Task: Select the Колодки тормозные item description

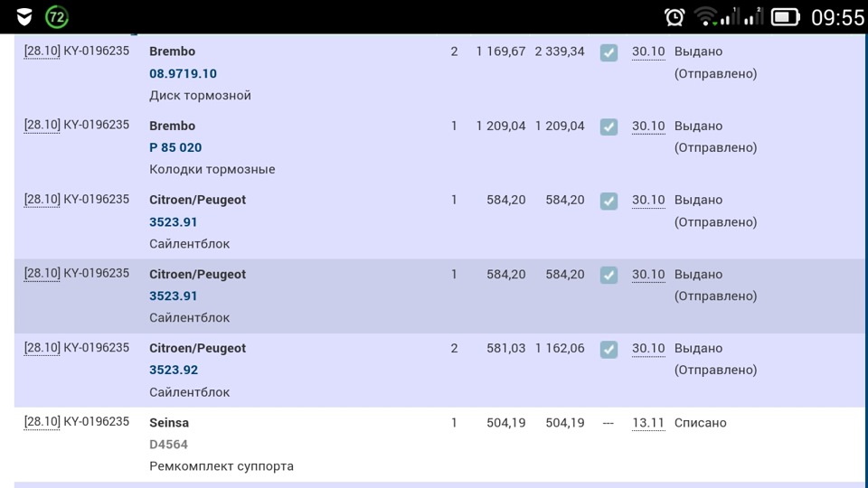Action: (x=212, y=169)
